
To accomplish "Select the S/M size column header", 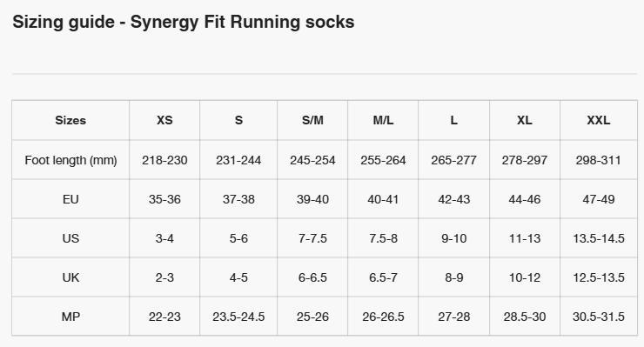I will coord(312,120).
